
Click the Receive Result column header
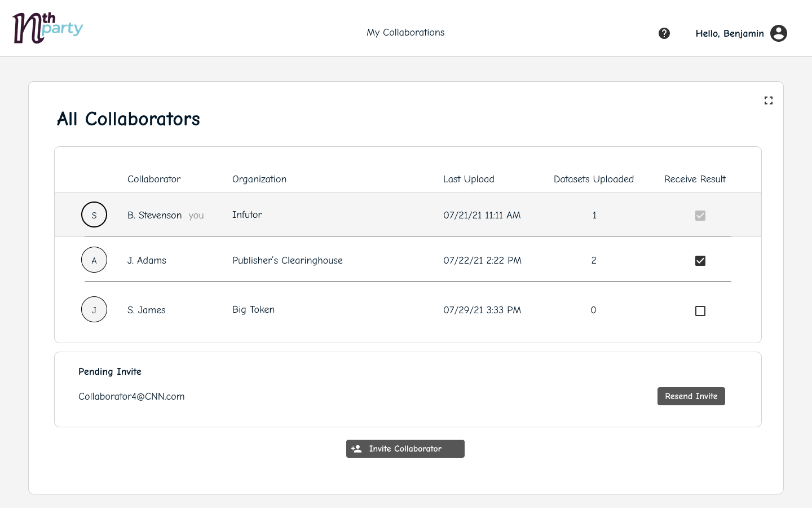click(695, 179)
